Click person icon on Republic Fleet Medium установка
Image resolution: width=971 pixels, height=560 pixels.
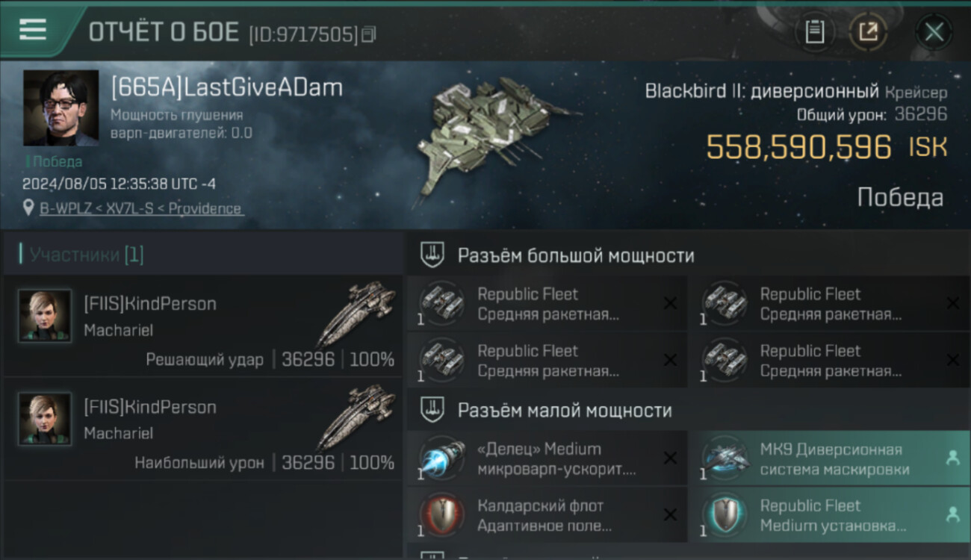click(952, 514)
